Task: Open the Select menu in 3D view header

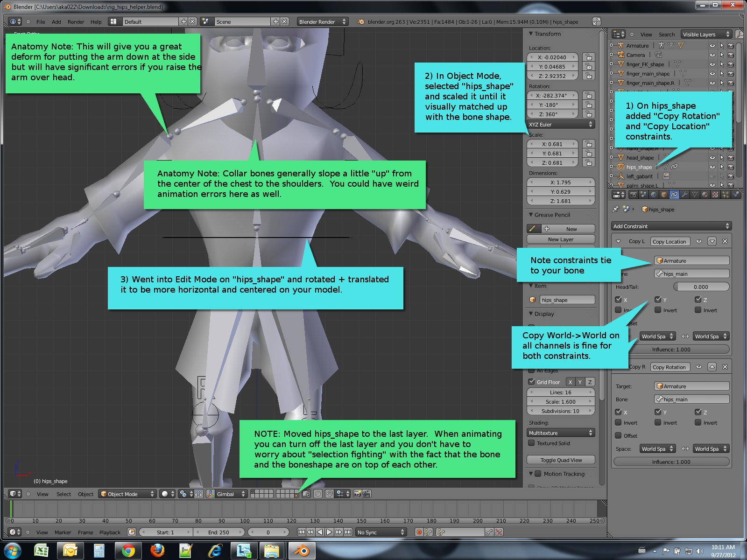Action: (x=64, y=494)
